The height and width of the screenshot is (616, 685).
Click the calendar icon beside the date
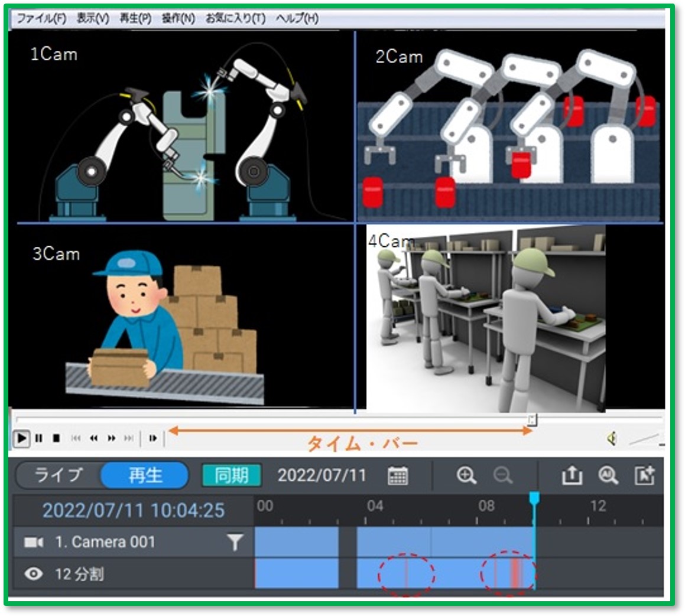click(398, 475)
